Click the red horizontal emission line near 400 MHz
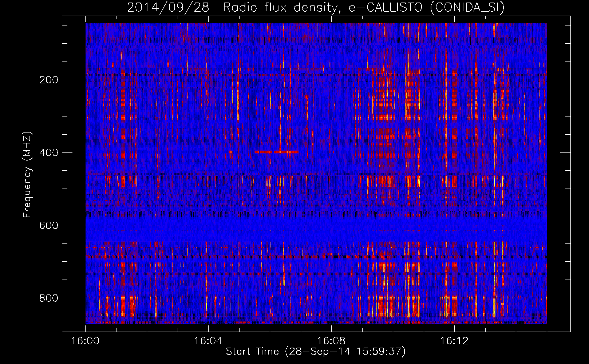Screen dimensions: 589x364 [x=277, y=152]
